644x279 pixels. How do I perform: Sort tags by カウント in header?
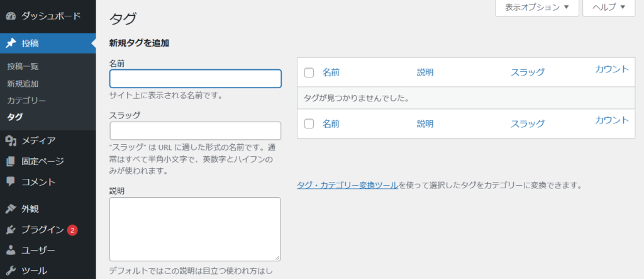612,69
